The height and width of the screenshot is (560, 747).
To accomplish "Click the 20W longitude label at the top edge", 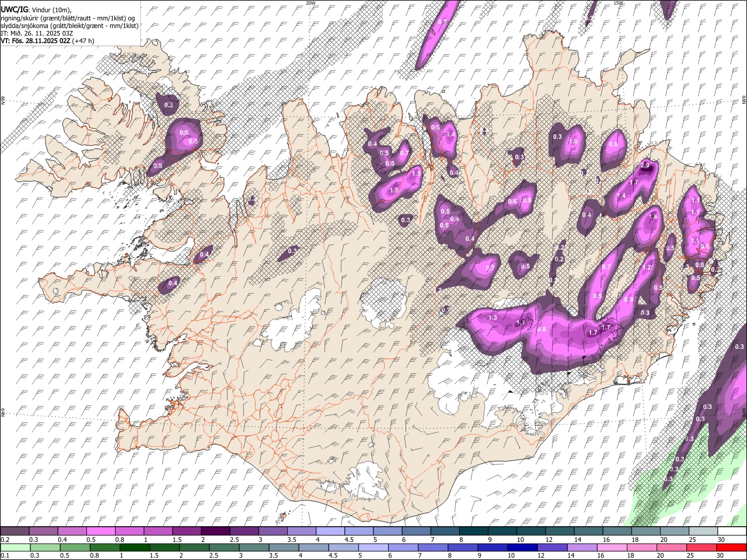I will pyautogui.click(x=310, y=3).
